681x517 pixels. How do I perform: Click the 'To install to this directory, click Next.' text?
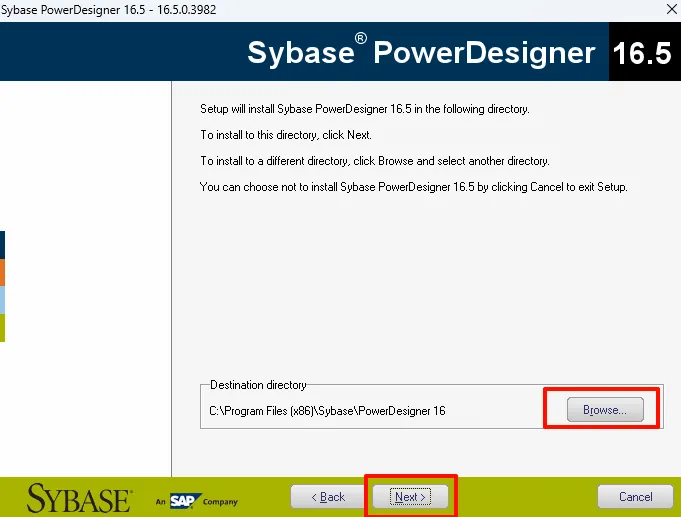click(286, 135)
